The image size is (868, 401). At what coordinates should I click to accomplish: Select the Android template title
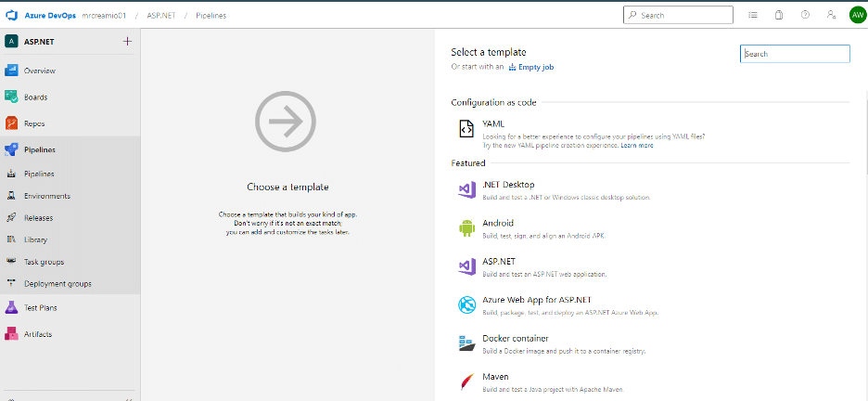(x=498, y=223)
